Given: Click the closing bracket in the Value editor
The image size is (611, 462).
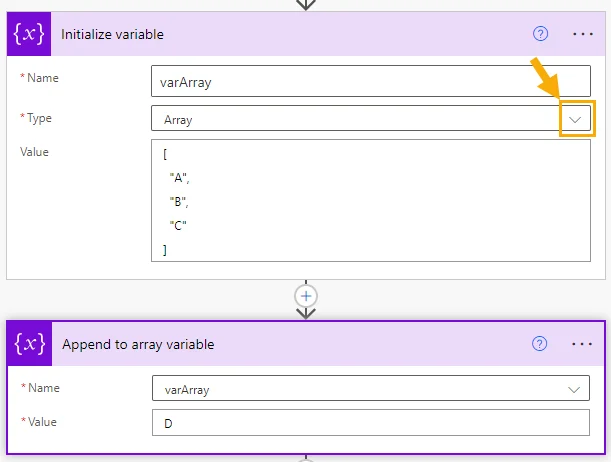Looking at the screenshot, I should [x=165, y=249].
